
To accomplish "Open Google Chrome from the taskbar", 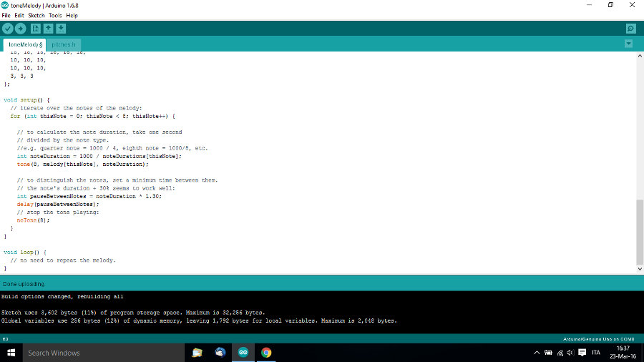I will coord(266,353).
